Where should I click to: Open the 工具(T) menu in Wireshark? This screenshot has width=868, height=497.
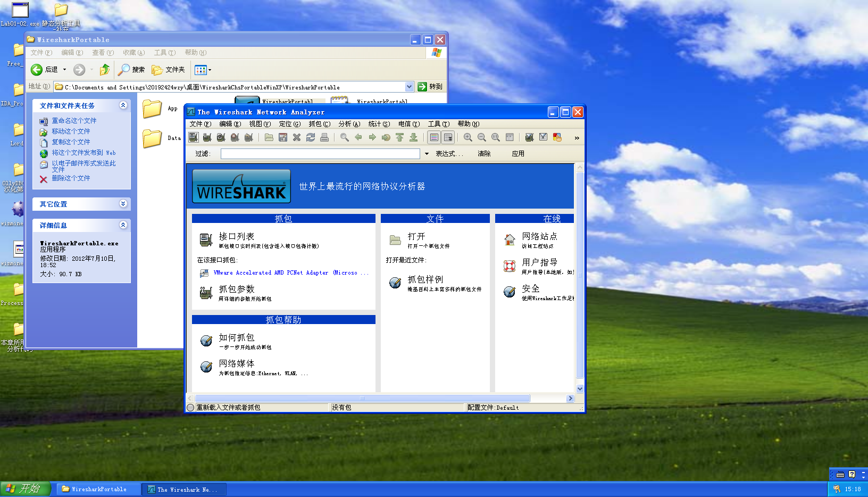[x=439, y=124]
